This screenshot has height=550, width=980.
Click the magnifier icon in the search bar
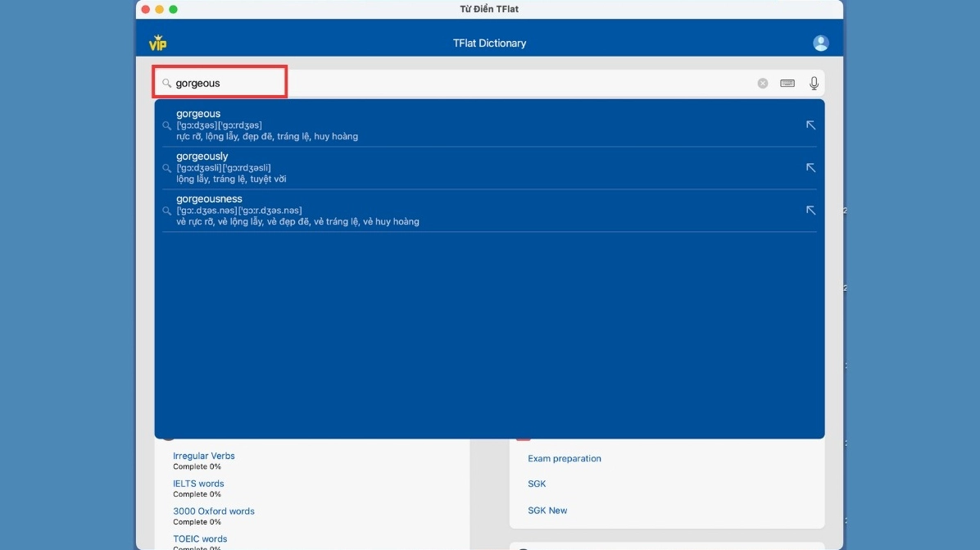pos(166,83)
